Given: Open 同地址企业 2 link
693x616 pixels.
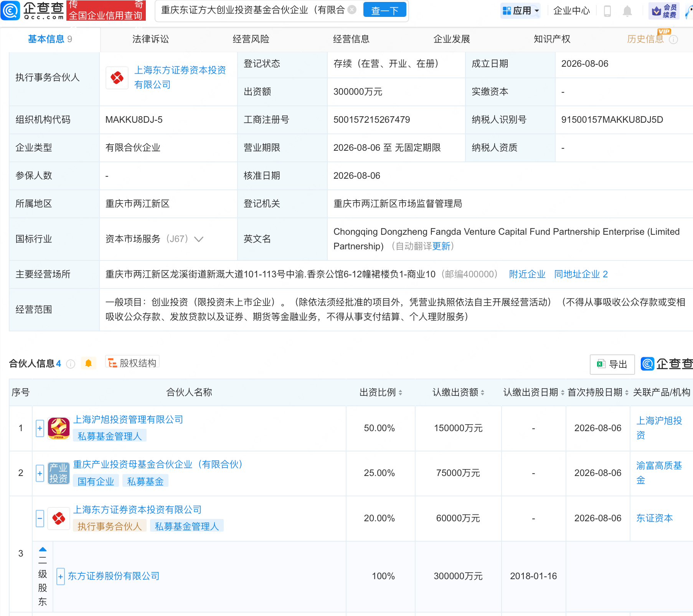Looking at the screenshot, I should point(581,274).
